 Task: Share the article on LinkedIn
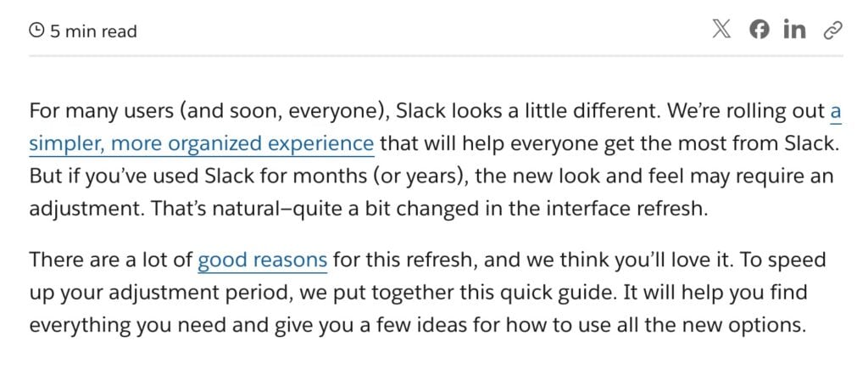click(x=794, y=30)
